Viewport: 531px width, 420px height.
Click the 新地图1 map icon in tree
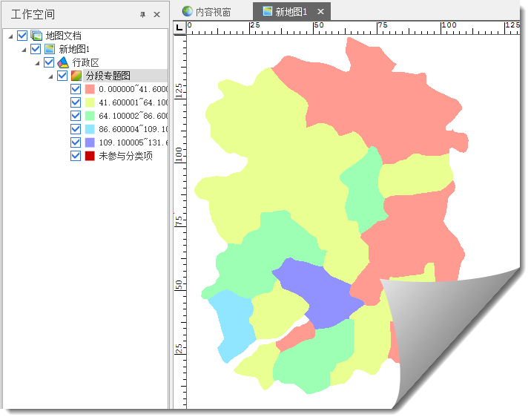(x=50, y=49)
